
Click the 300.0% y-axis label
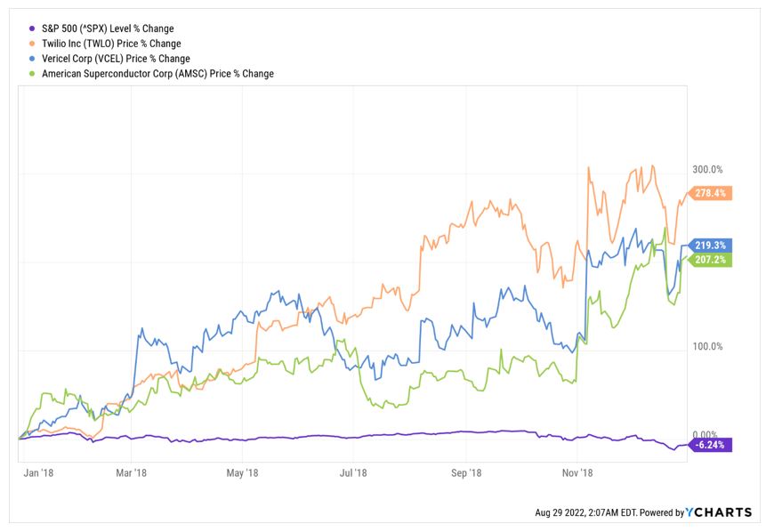tap(708, 169)
